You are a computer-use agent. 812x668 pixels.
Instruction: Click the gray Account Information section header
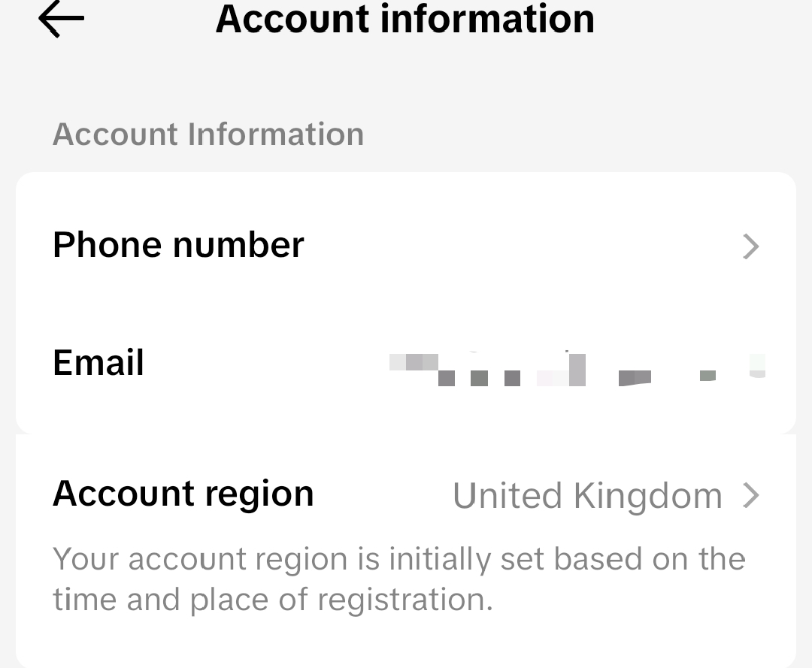pyautogui.click(x=208, y=135)
